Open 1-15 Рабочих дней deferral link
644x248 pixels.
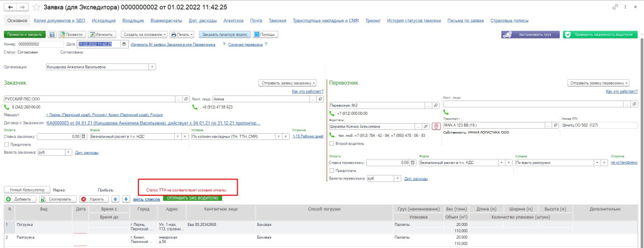[308, 136]
